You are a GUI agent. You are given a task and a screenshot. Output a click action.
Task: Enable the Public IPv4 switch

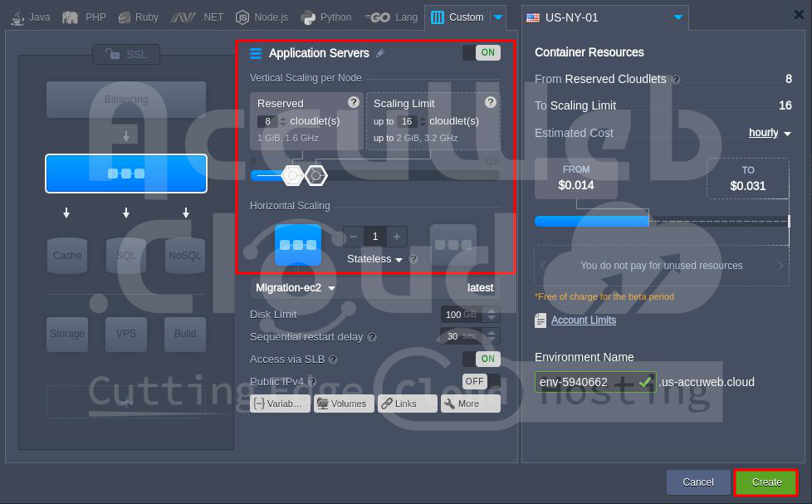482,381
